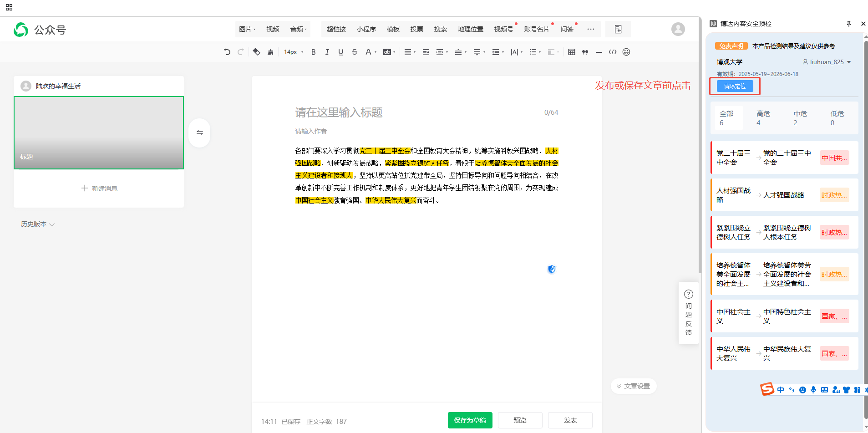The width and height of the screenshot is (868, 433).
Task: Expand the 历史版本 section
Action: pyautogui.click(x=38, y=224)
